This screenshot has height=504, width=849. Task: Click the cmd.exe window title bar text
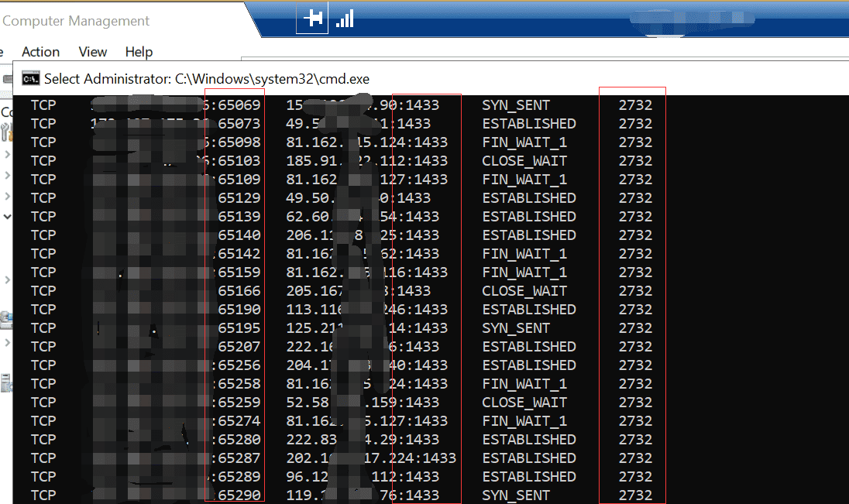(x=207, y=79)
